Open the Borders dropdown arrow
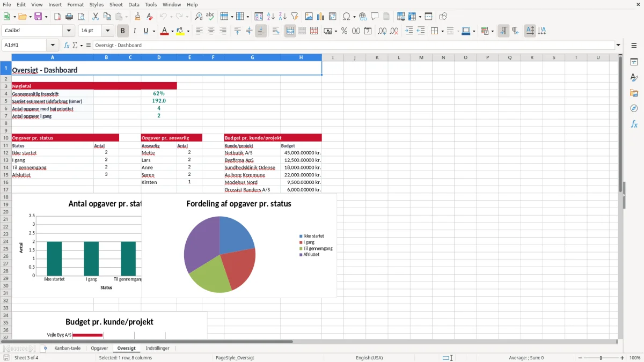This screenshot has width=644, height=362. point(442,31)
